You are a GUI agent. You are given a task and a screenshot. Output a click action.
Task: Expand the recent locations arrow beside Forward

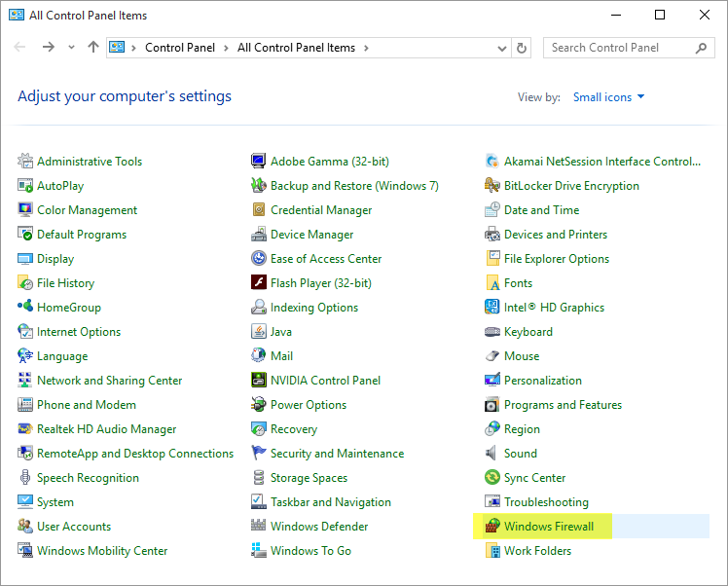tap(72, 48)
